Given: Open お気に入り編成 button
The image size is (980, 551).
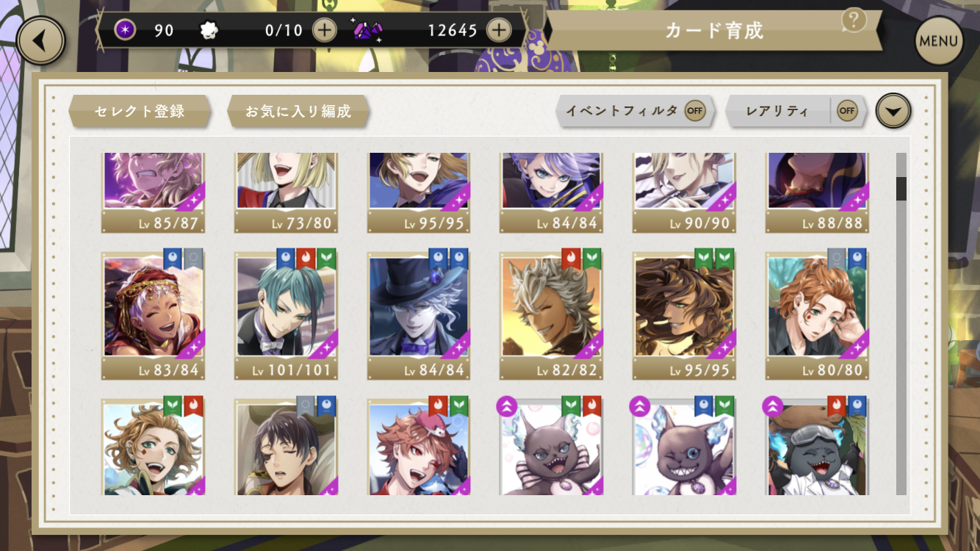Looking at the screenshot, I should 298,112.
